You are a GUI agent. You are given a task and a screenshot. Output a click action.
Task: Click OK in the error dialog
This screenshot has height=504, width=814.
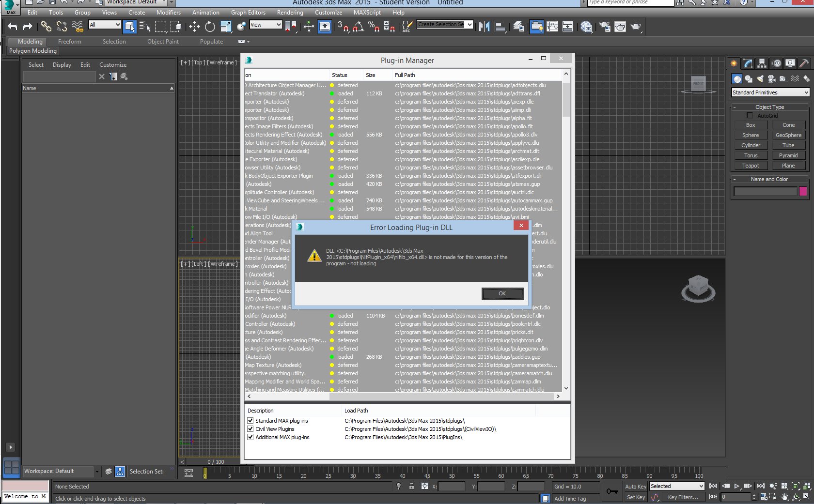502,293
